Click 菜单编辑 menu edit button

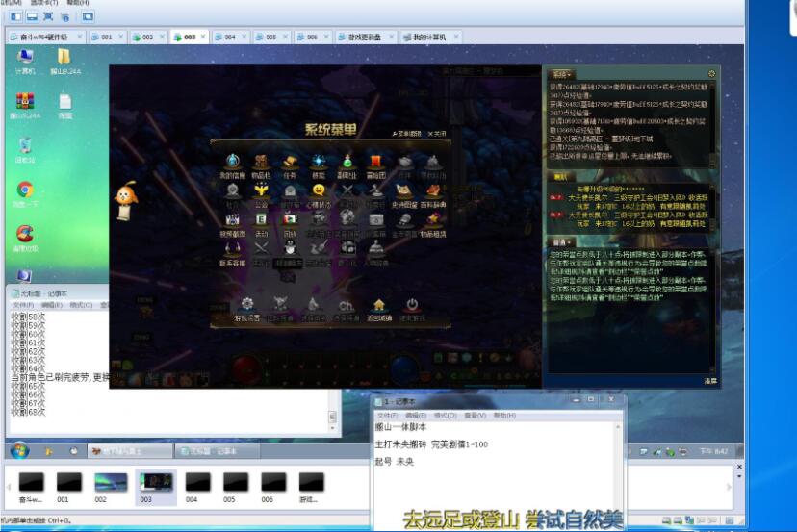[406, 134]
